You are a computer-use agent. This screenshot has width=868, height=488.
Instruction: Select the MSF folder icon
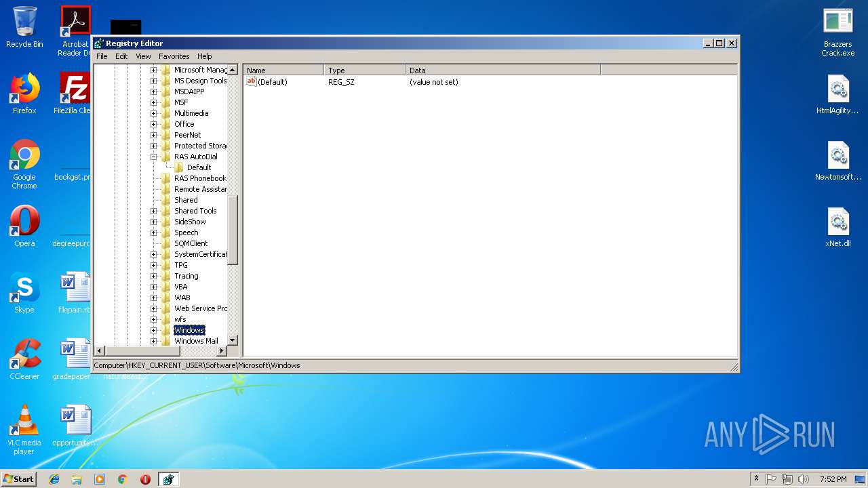click(166, 102)
